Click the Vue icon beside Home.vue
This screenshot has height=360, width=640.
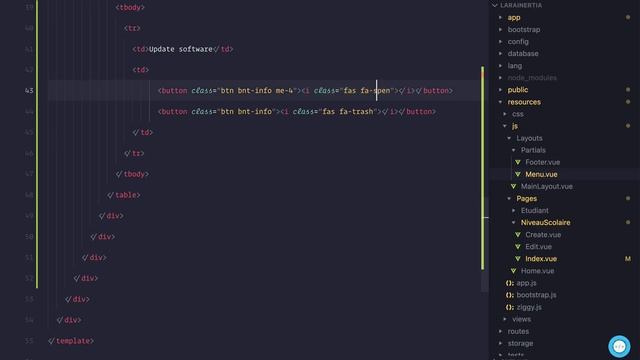click(513, 271)
